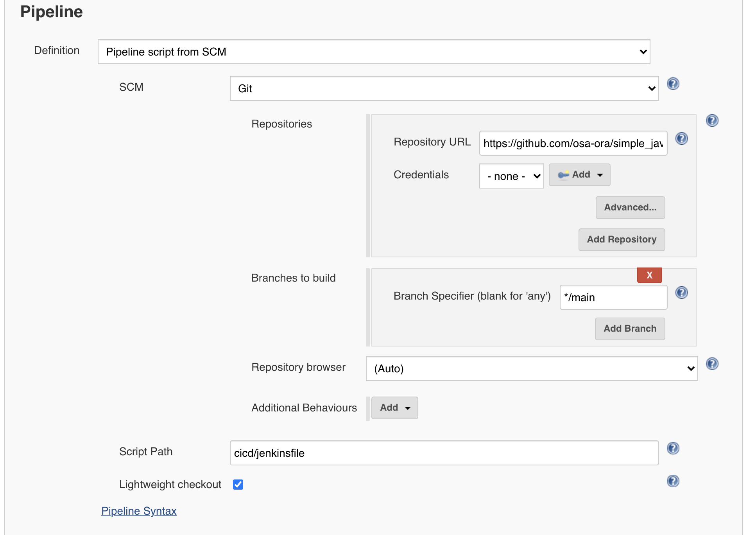Open the Repositories section help icon

712,121
